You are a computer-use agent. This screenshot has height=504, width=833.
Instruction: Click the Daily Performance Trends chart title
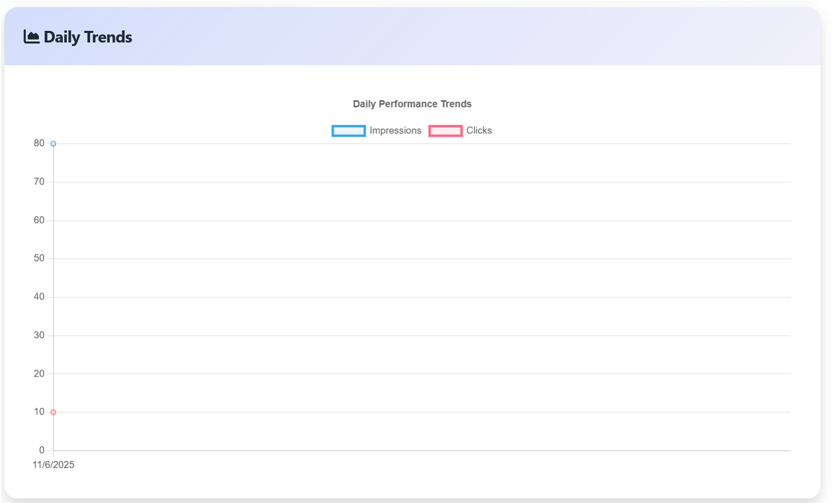[412, 104]
